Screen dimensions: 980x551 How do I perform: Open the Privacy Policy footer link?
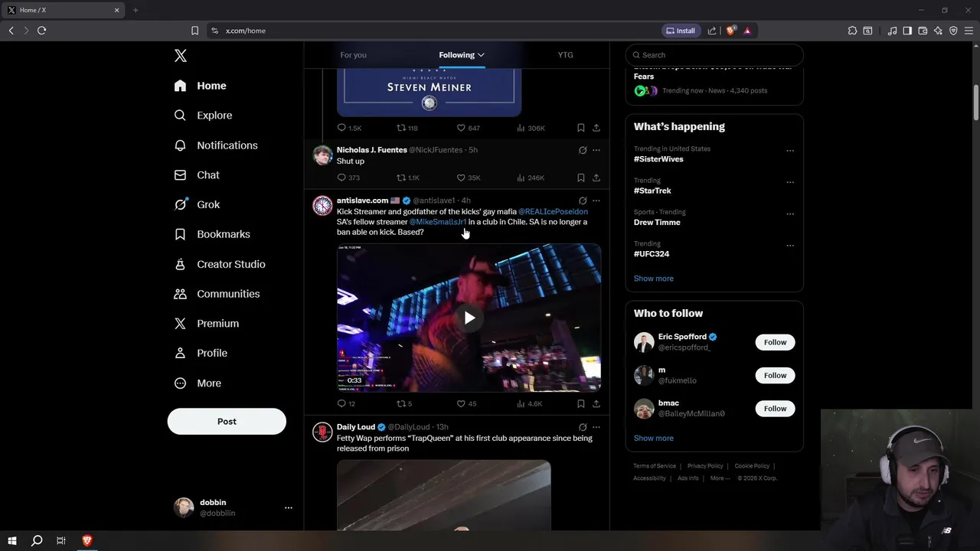point(705,466)
